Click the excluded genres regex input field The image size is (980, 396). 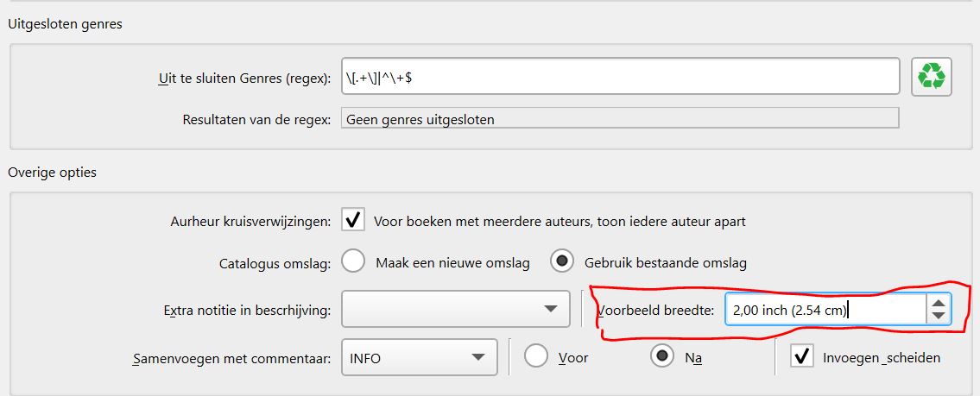click(618, 77)
